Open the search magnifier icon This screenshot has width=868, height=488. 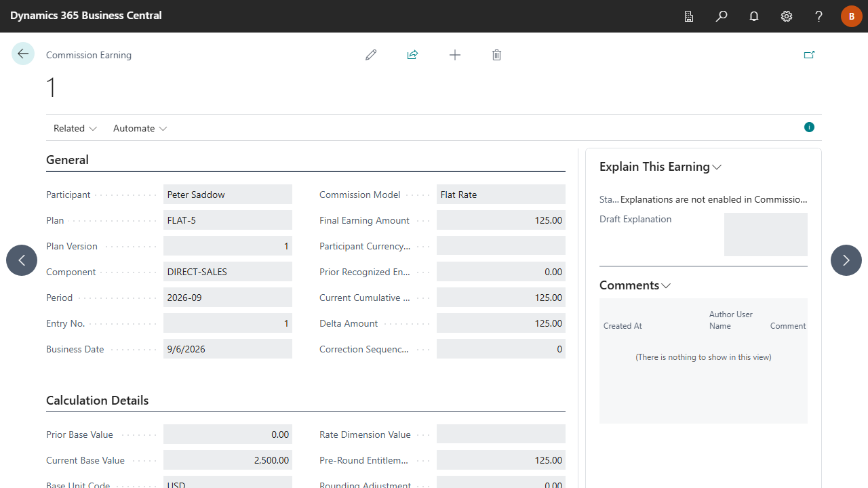(x=722, y=16)
